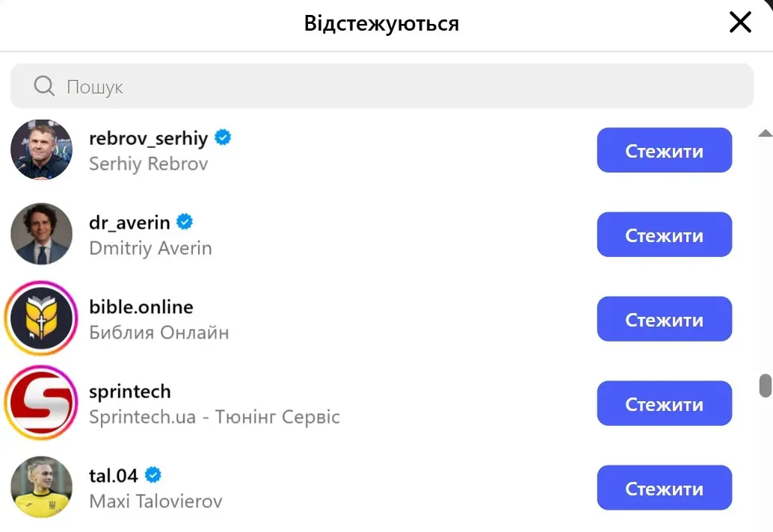Follow dr_averin with Стежити button
Screen dimensions: 773x532
(x=664, y=235)
